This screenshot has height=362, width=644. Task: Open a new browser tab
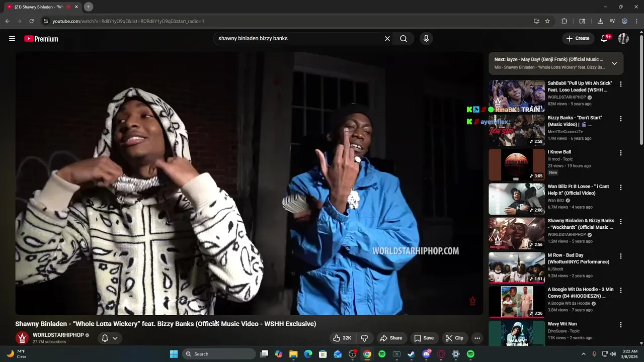click(x=89, y=7)
